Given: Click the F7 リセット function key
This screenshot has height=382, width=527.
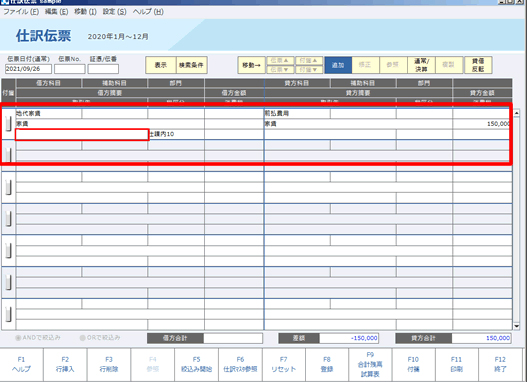Looking at the screenshot, I should point(284,365).
